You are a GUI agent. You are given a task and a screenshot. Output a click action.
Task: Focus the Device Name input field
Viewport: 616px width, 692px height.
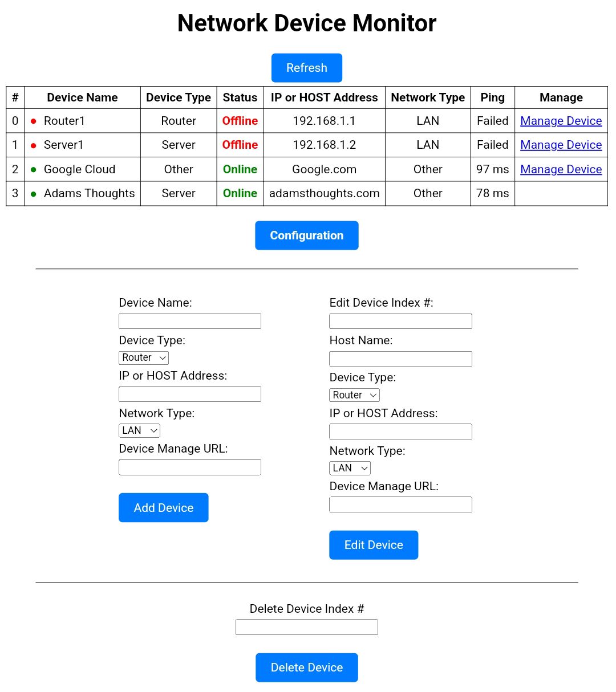(x=189, y=321)
